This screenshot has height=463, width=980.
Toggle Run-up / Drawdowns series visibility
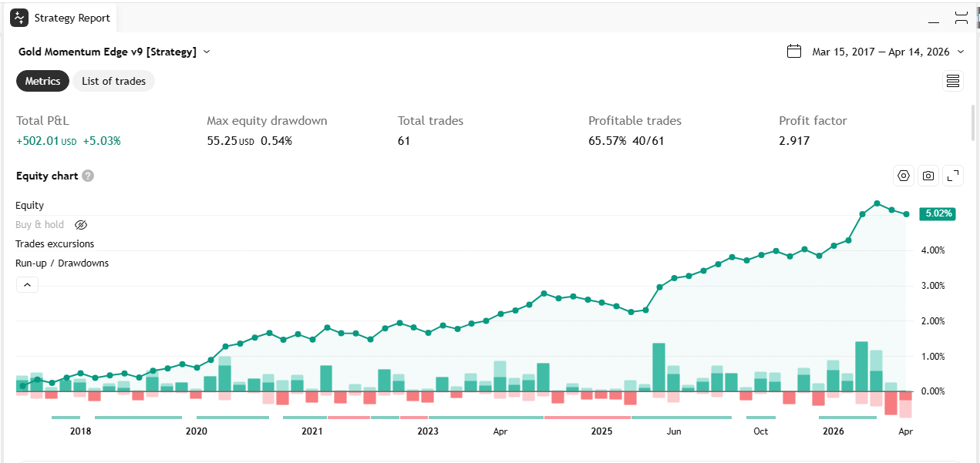(x=62, y=263)
